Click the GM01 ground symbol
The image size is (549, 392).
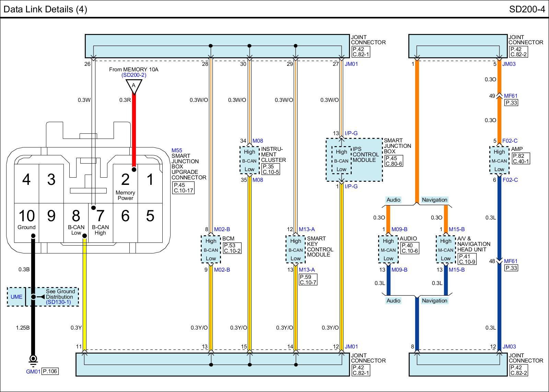pos(33,360)
